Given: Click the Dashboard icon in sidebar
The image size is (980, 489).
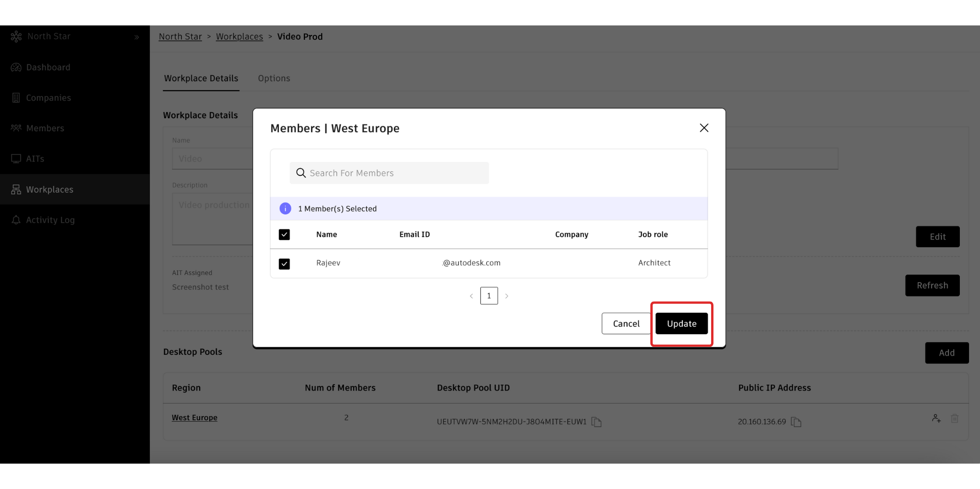Looking at the screenshot, I should pos(16,68).
